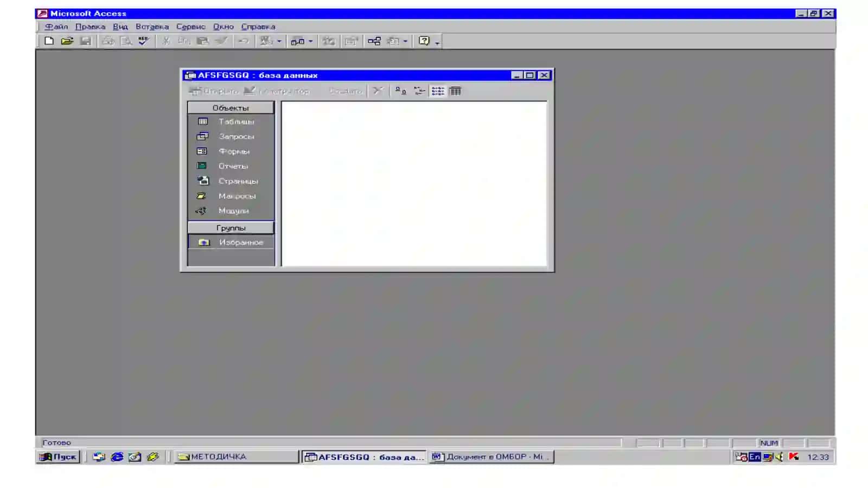
Task: Click the Готово status bar text
Action: click(56, 442)
